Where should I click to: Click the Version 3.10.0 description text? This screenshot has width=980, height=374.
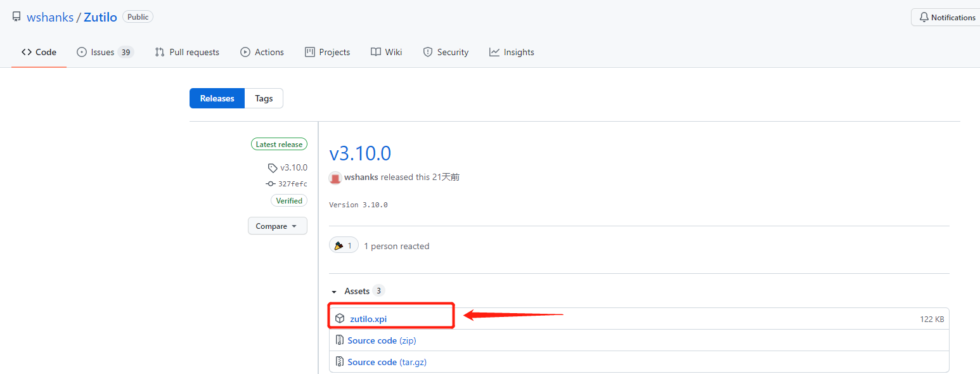[358, 205]
